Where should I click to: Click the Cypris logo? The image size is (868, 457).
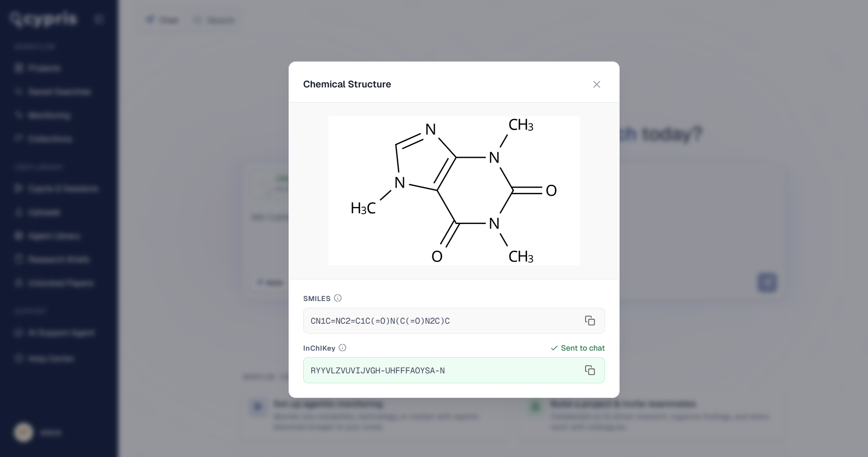44,19
